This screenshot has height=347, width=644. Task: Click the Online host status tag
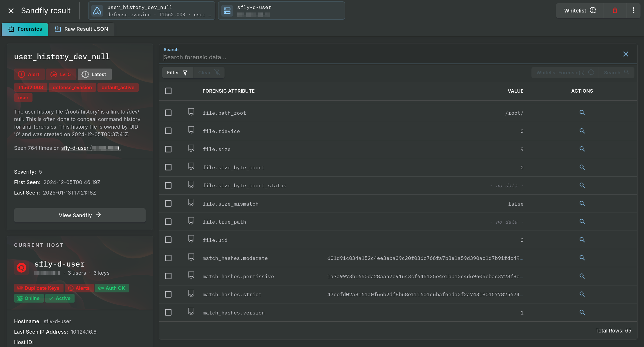point(29,298)
